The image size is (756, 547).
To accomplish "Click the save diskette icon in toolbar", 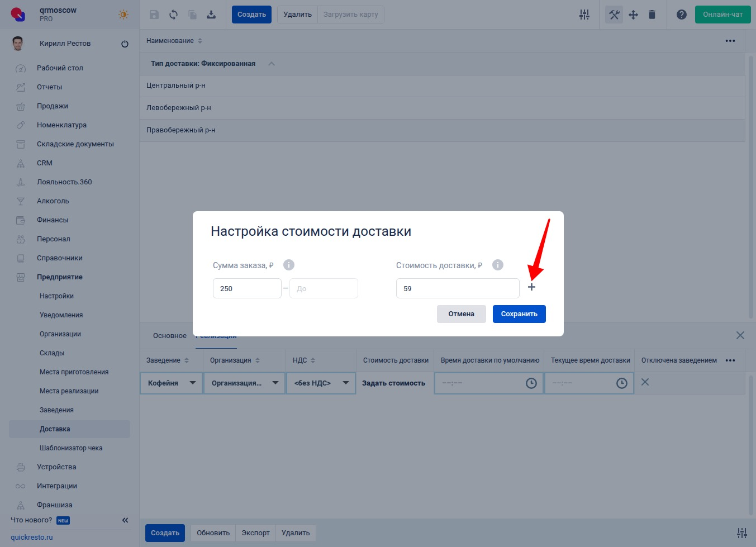I will click(x=154, y=15).
